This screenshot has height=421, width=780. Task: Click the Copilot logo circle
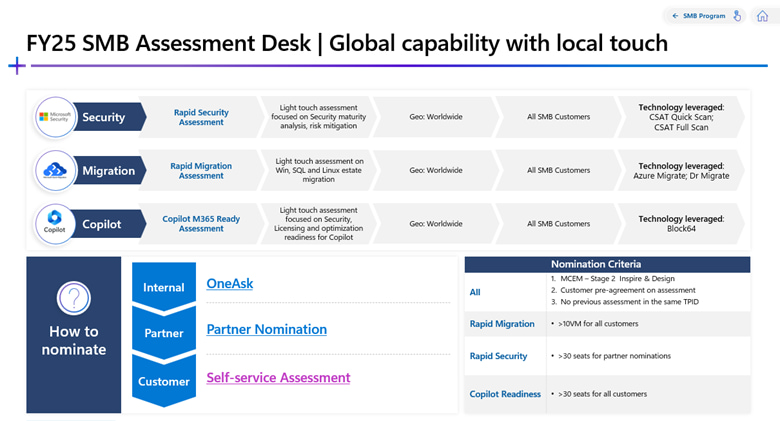click(x=55, y=223)
